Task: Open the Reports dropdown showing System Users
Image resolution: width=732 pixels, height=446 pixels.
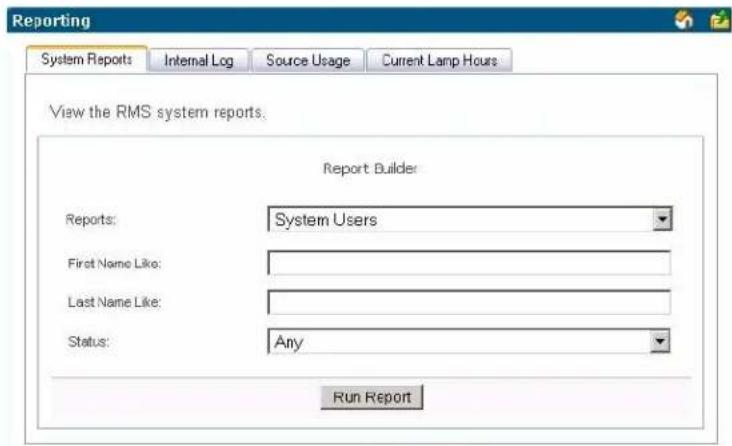Action: [470, 219]
